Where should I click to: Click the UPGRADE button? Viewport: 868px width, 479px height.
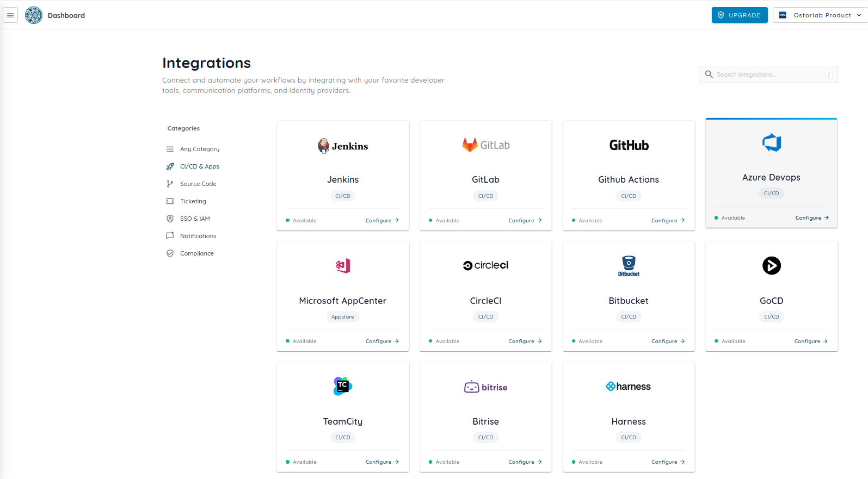(x=740, y=15)
